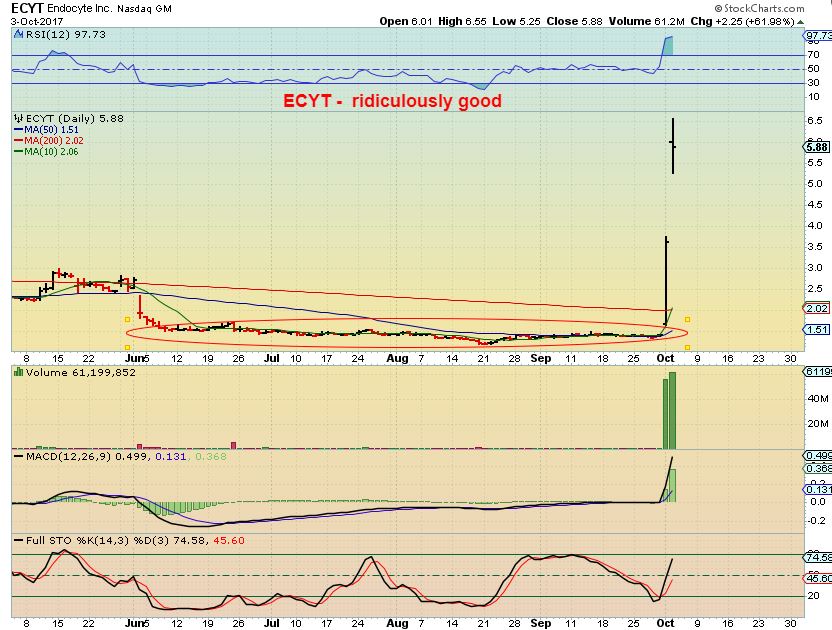Click the 20 label on the stochastic axis
Screen dimensions: 832x630
813,596
